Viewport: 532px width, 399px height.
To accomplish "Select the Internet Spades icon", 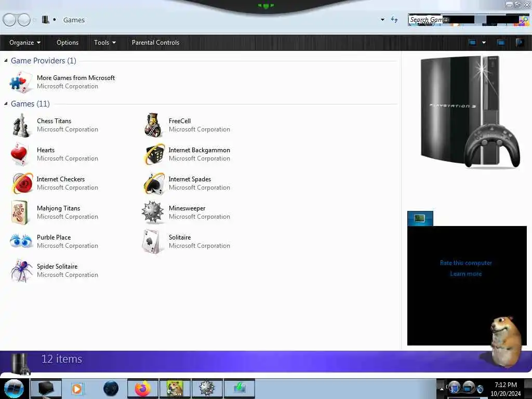I will (154, 183).
